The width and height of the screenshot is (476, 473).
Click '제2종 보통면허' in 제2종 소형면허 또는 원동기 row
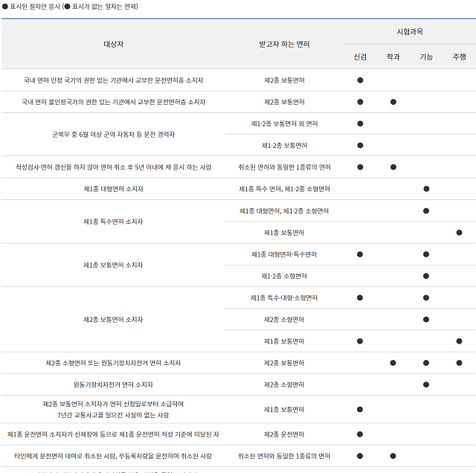(284, 363)
